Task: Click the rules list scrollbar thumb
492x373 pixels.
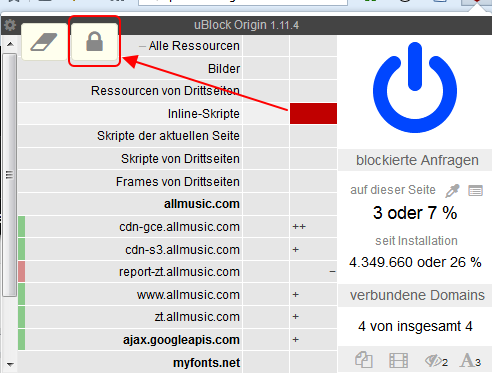Action: 10,175
